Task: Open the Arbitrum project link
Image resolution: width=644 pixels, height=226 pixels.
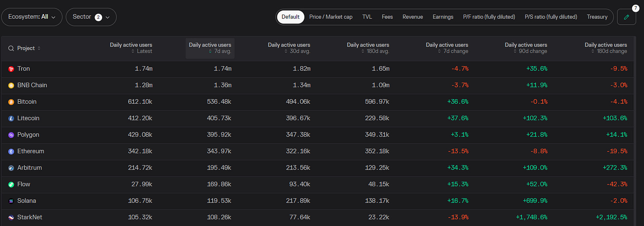Action: click(30, 168)
